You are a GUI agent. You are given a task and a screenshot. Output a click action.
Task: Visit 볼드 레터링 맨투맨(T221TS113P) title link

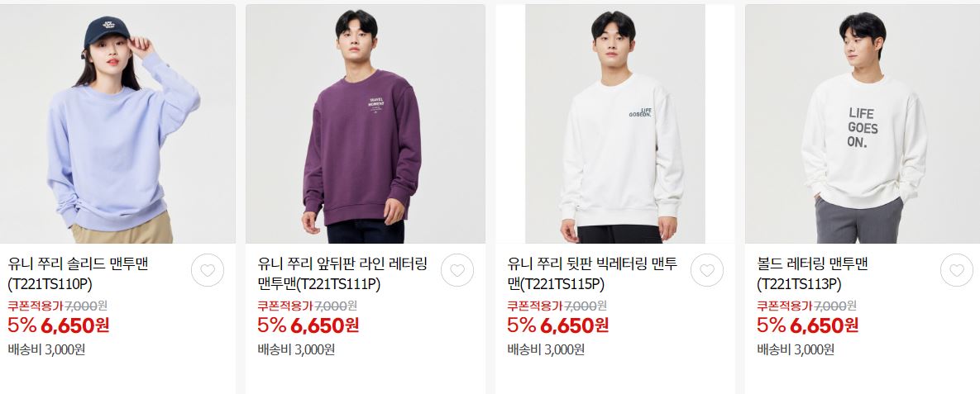[812, 274]
